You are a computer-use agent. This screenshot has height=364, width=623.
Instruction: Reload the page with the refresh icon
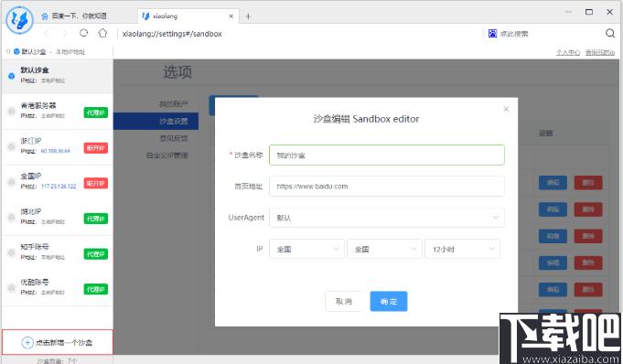point(83,33)
